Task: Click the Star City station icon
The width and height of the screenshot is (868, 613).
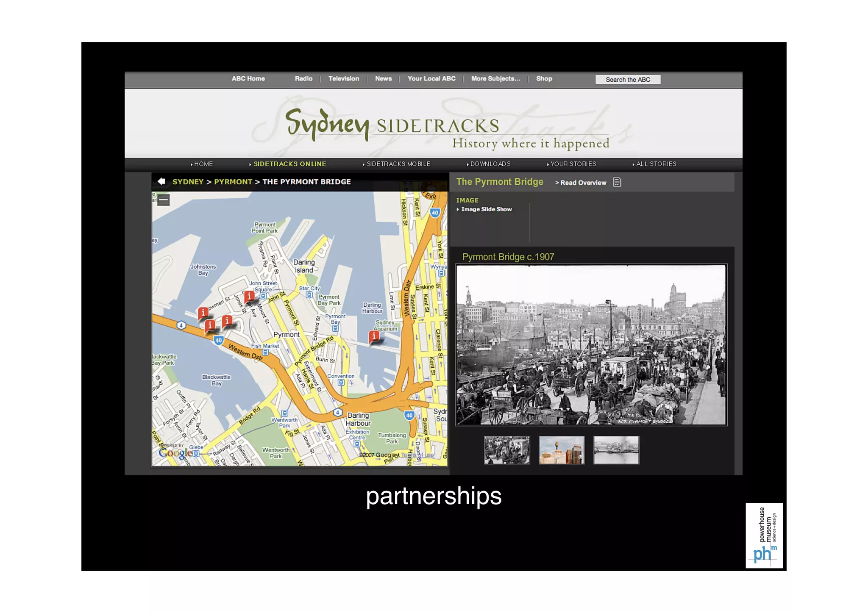Action: (309, 295)
